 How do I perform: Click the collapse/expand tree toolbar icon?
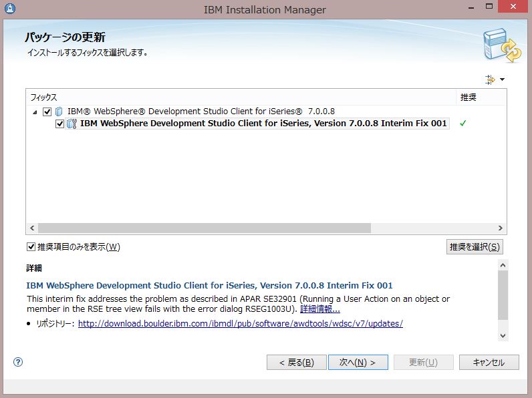tap(490, 79)
